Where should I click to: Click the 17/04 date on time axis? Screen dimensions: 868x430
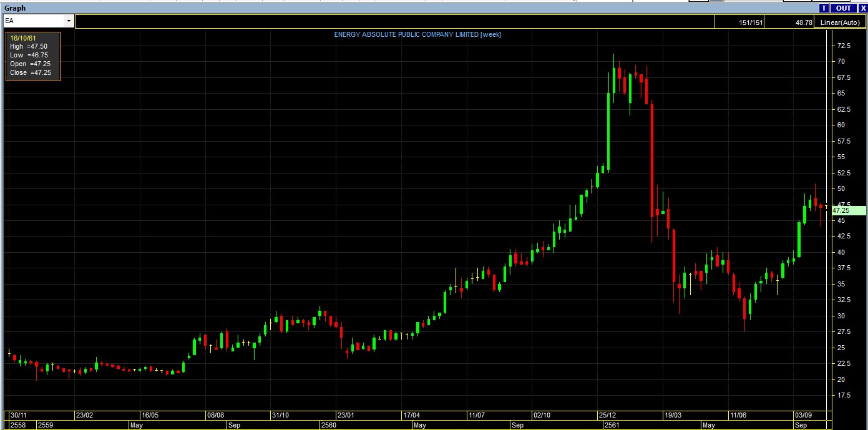tap(411, 415)
